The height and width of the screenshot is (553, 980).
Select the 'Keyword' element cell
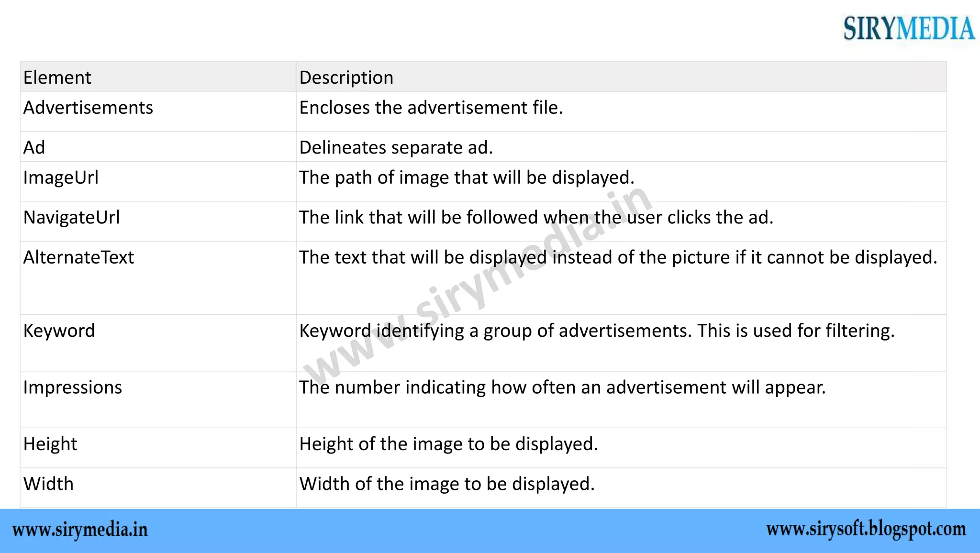click(x=158, y=343)
